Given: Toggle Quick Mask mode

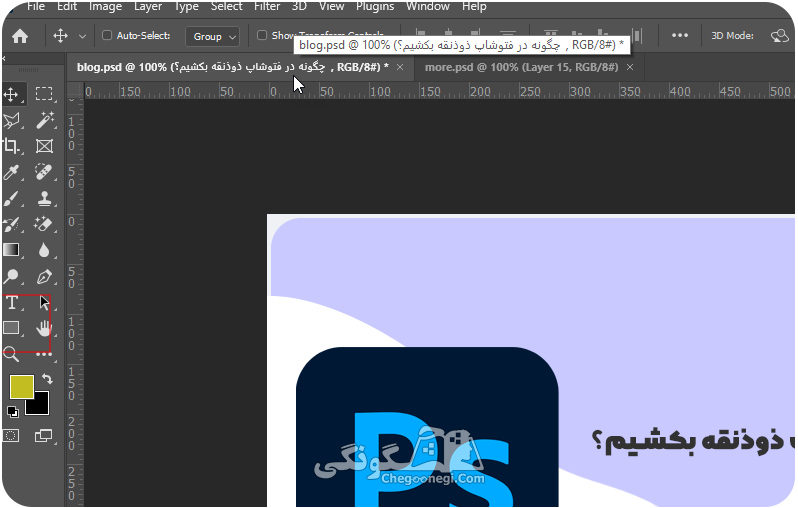Looking at the screenshot, I should click(11, 436).
